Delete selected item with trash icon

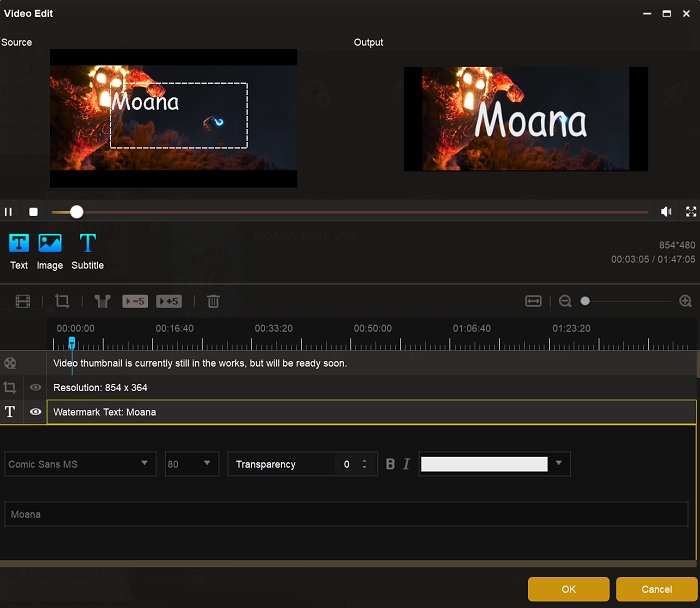click(213, 301)
